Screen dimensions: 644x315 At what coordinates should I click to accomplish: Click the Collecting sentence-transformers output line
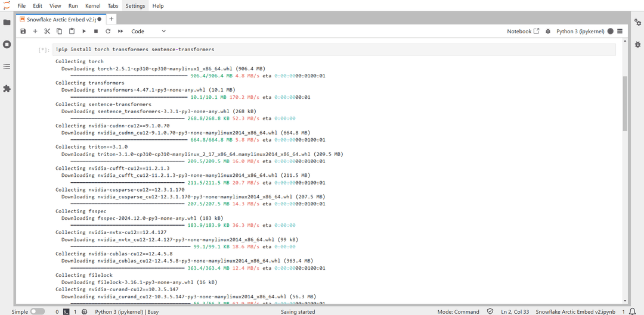(104, 104)
